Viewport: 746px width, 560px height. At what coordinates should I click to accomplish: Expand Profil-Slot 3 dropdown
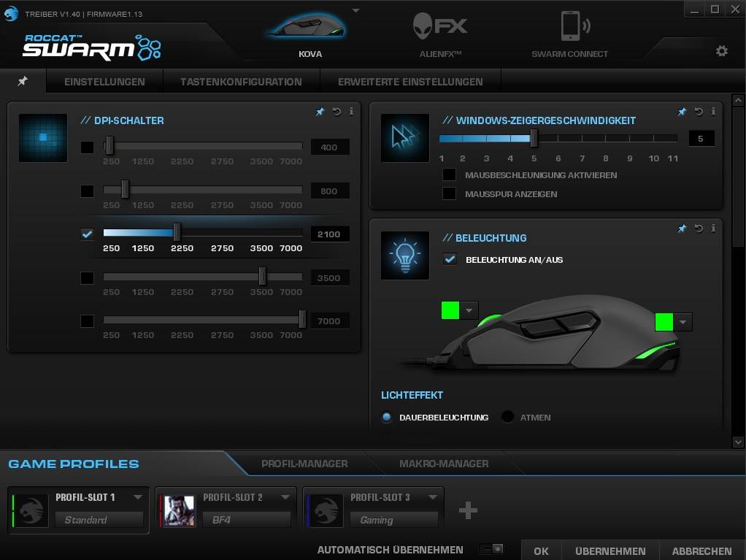(433, 497)
